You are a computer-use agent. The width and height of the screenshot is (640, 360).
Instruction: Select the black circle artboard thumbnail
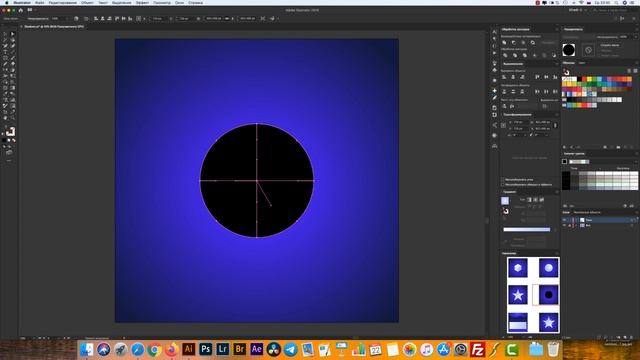click(x=549, y=295)
